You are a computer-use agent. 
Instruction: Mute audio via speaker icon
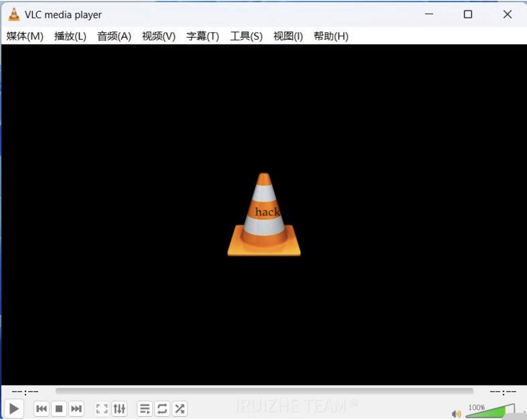(x=456, y=414)
